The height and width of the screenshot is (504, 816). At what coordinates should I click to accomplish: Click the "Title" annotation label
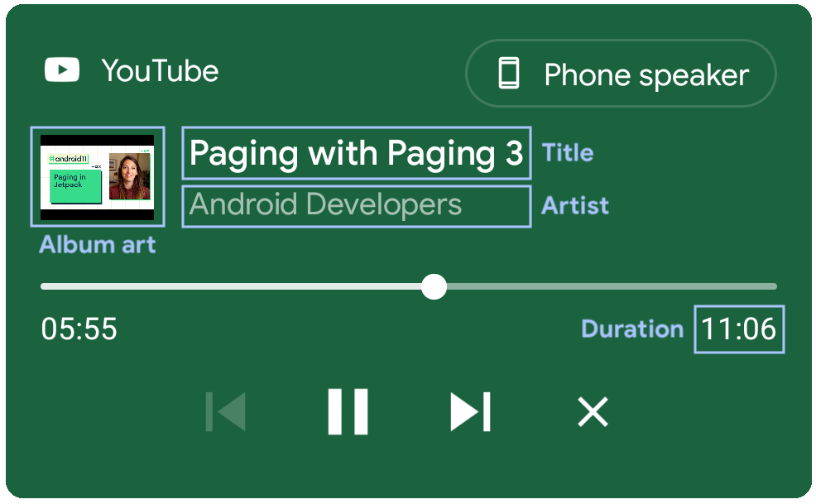567,153
